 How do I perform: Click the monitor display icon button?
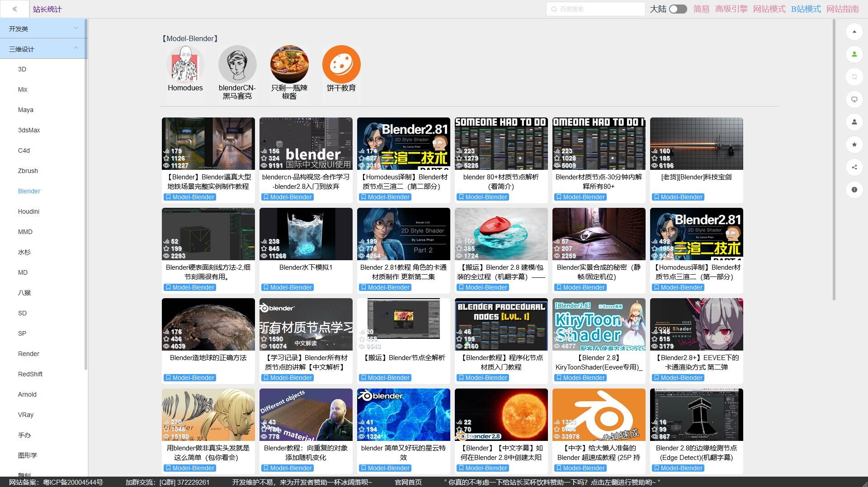(x=854, y=99)
